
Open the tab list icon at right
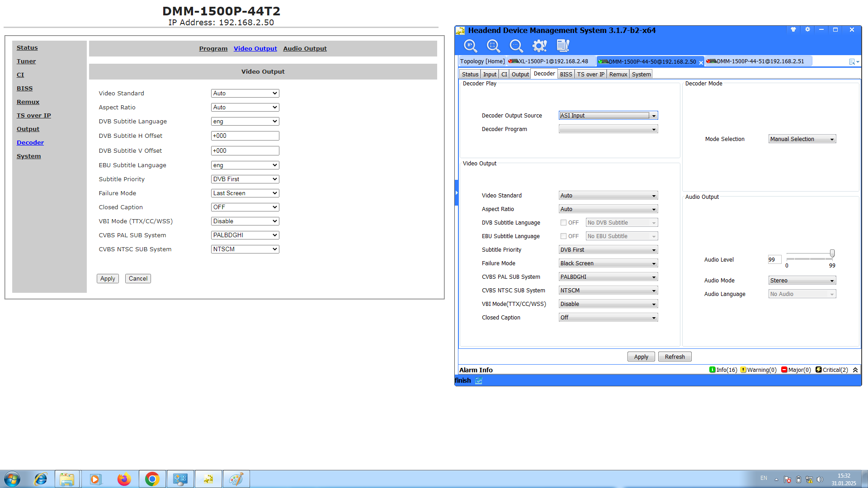tap(854, 61)
